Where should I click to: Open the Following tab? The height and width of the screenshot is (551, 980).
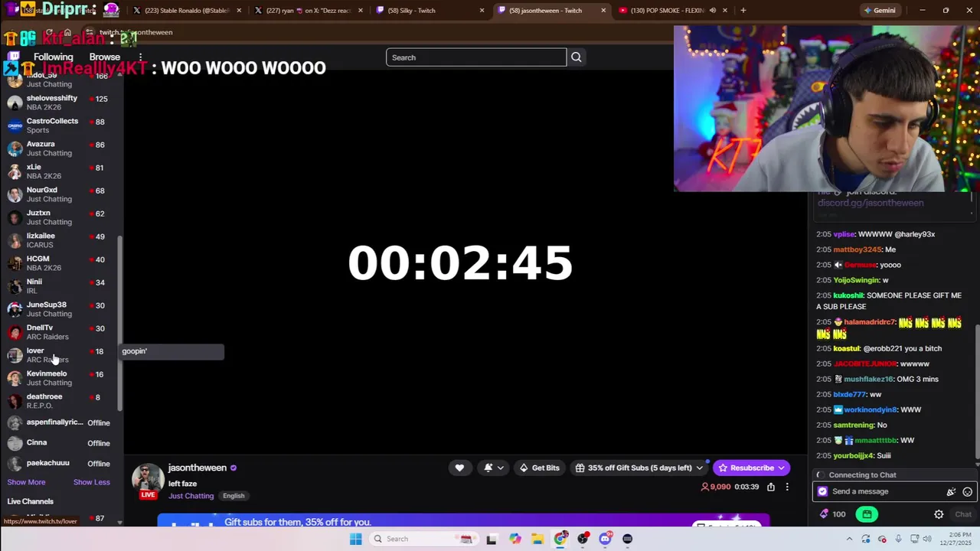point(53,57)
